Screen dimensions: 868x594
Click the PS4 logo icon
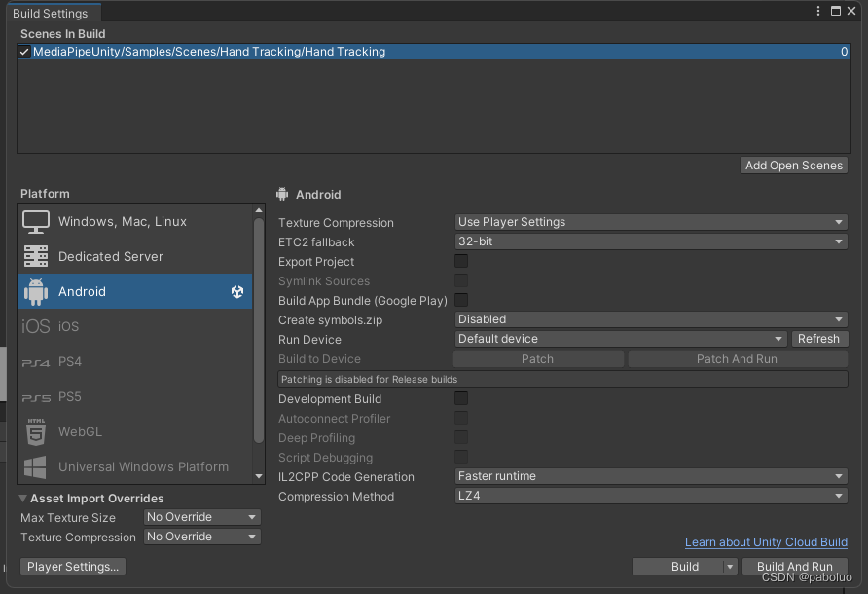coord(36,363)
